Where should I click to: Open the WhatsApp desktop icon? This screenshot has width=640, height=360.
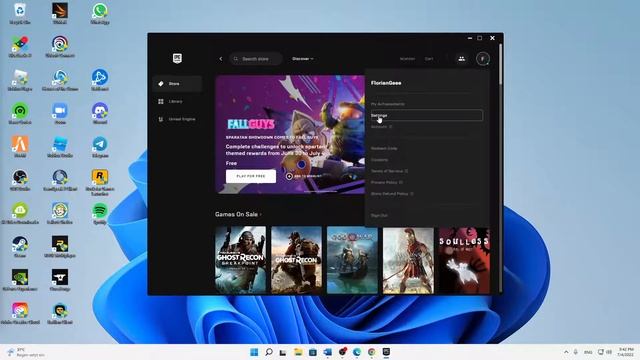100,13
